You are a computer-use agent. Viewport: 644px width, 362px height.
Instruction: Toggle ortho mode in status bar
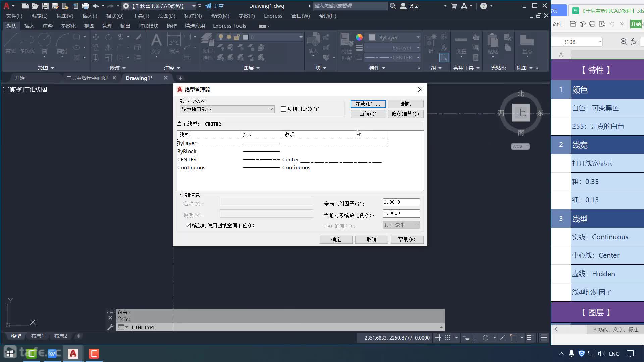[476, 338]
